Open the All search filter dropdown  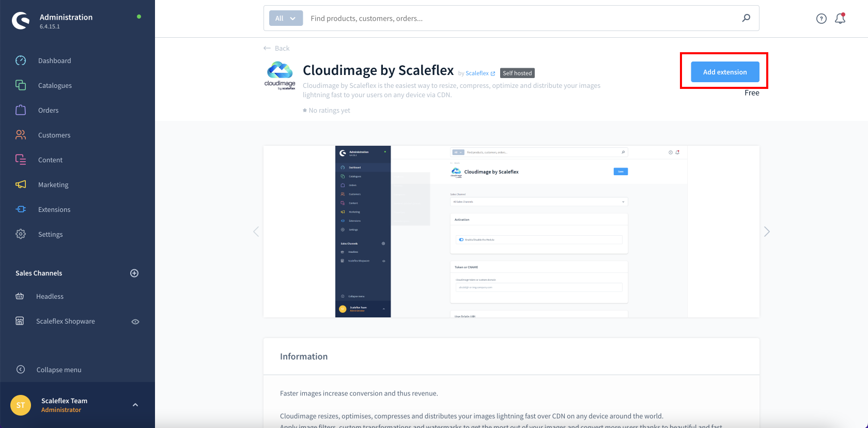click(286, 18)
